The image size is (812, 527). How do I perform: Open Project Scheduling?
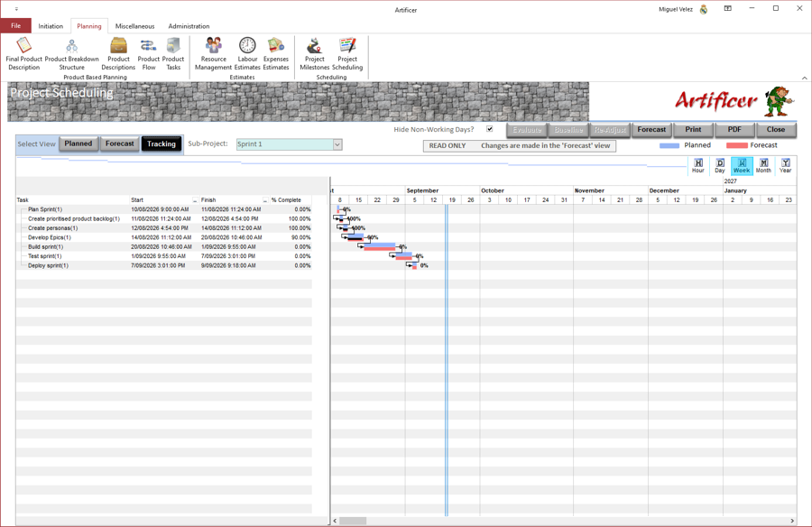click(x=347, y=54)
